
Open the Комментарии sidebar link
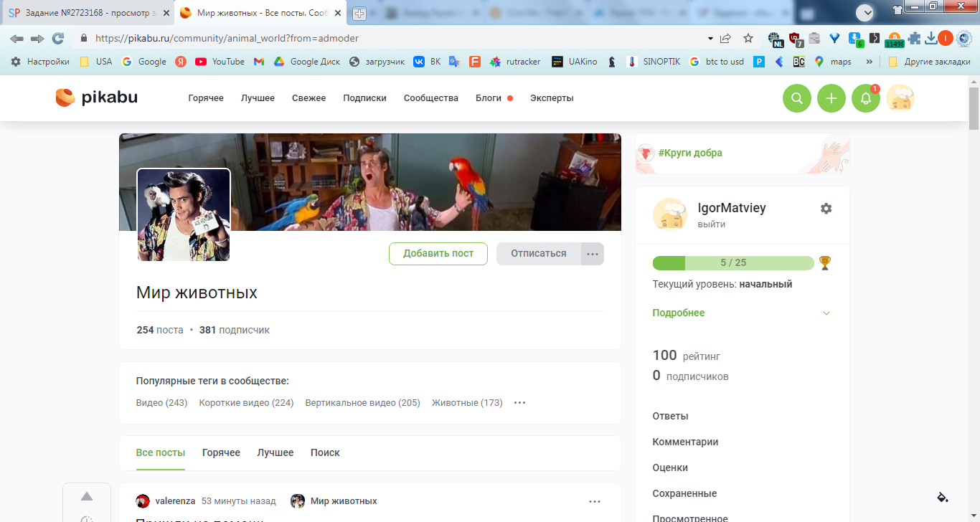[x=685, y=442]
